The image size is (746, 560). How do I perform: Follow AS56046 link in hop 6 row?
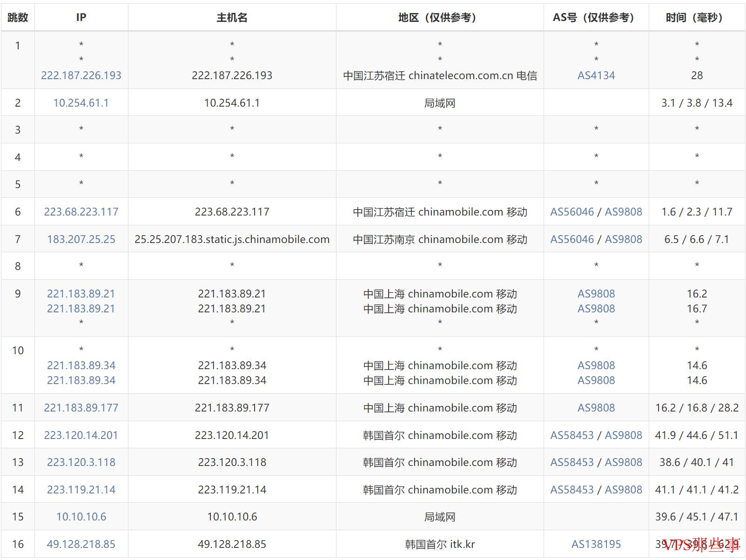click(x=572, y=212)
